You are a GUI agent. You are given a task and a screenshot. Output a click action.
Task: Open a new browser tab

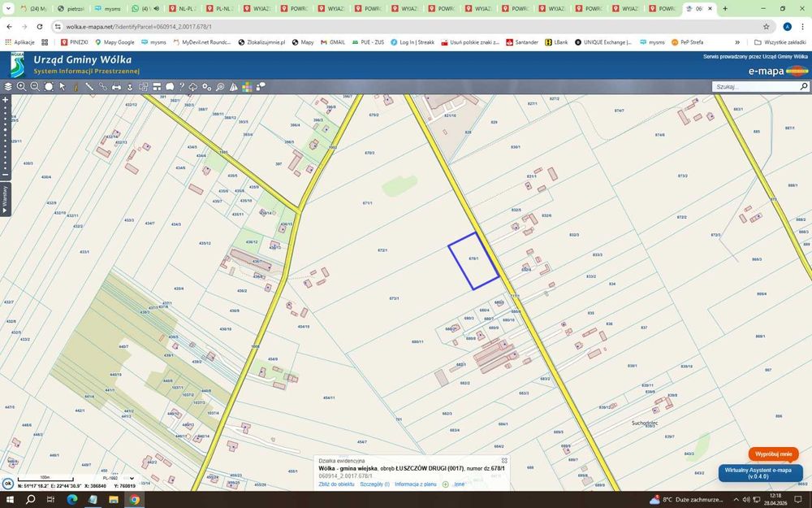point(725,8)
